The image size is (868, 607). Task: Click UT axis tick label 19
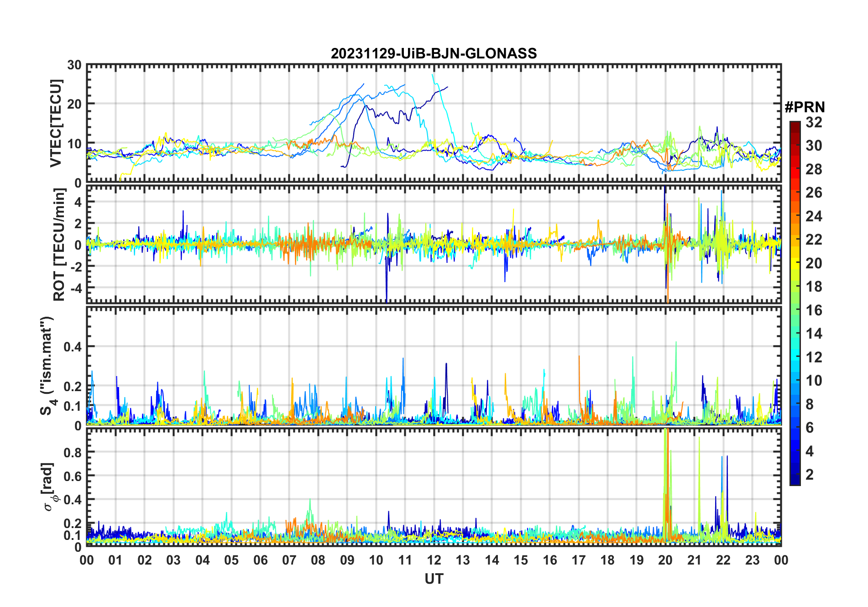tap(636, 560)
